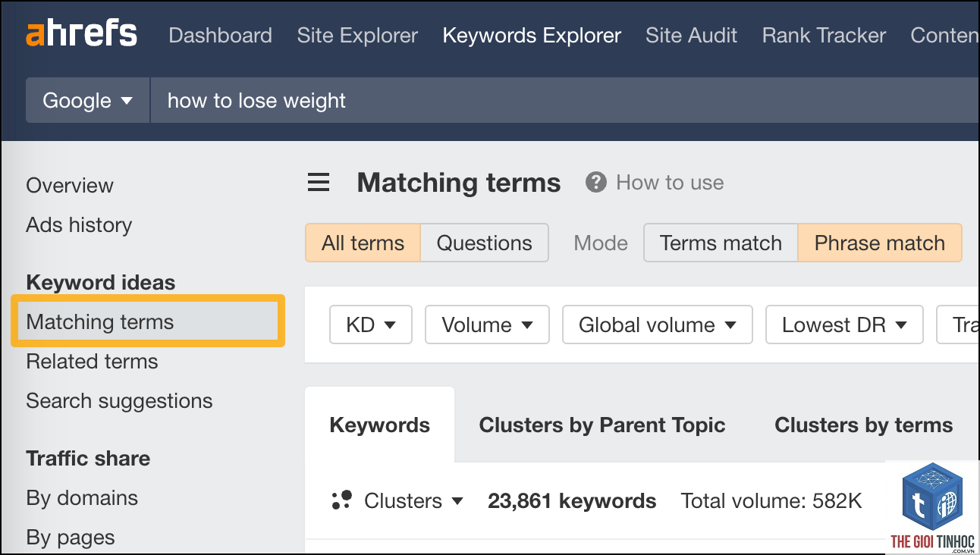Viewport: 980px width, 555px height.
Task: Click the keyword search field
Action: tap(565, 100)
